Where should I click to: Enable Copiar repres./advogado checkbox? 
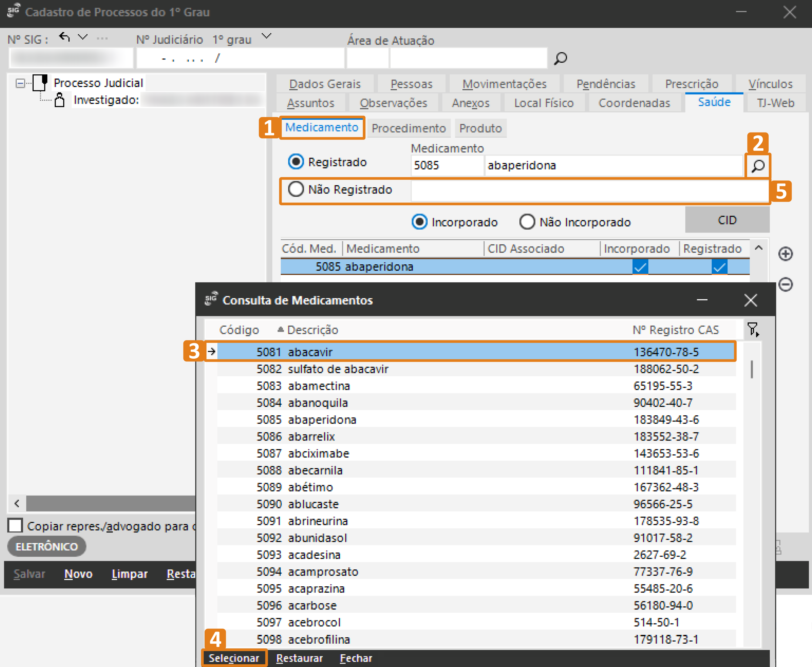point(15,525)
